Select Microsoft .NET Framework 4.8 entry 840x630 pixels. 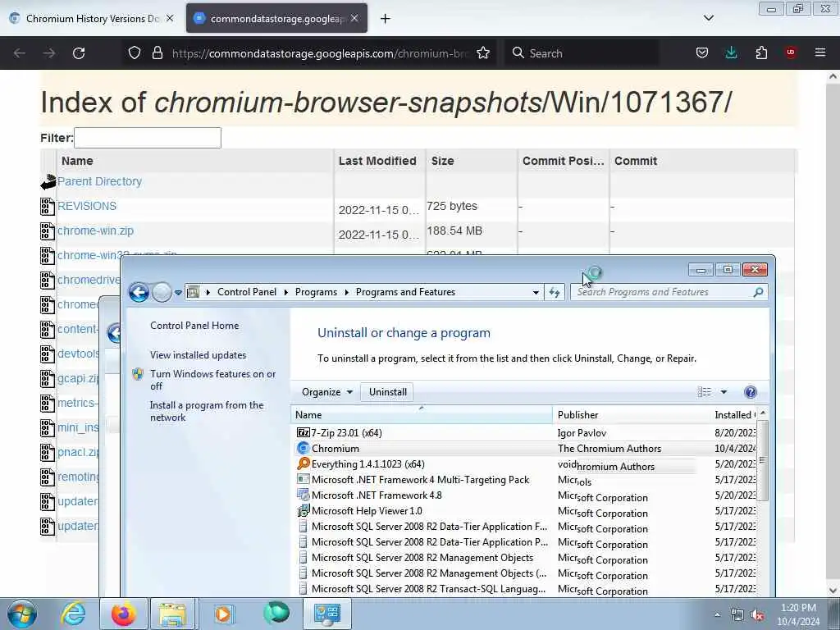(376, 495)
